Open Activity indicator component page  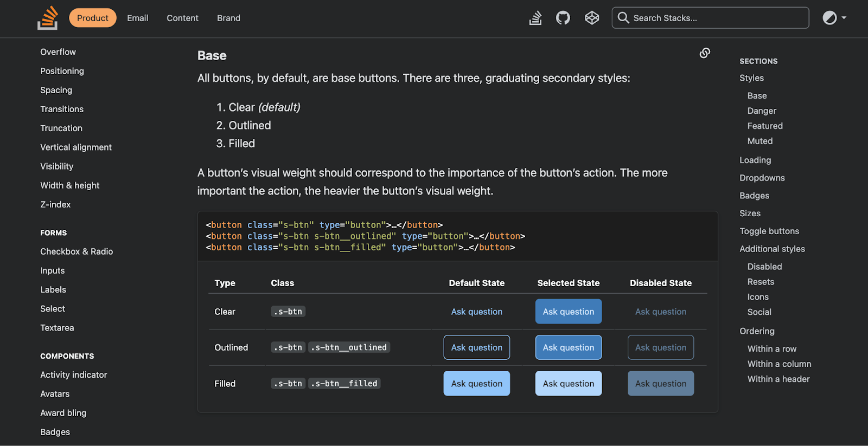pos(73,375)
